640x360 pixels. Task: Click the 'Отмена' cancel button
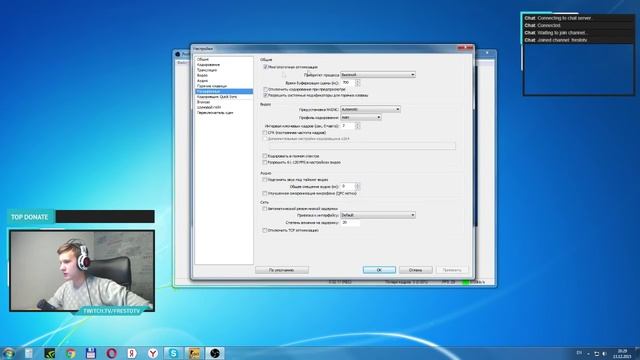tap(416, 270)
